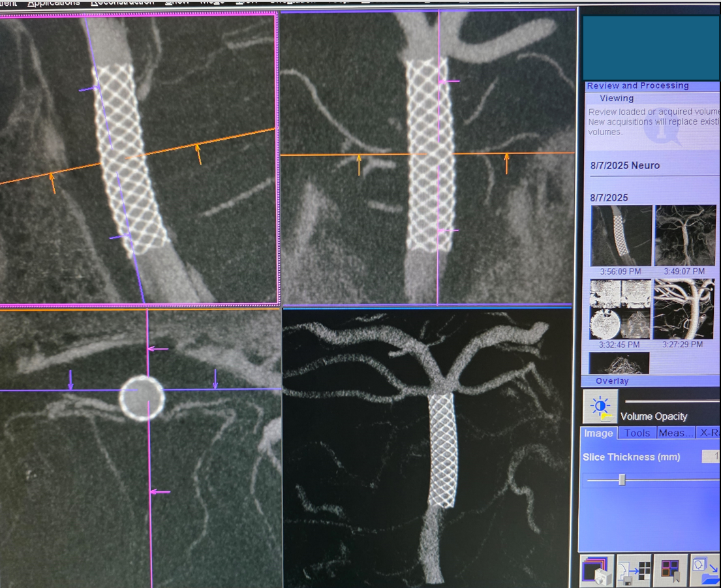Click the snapshot capture camera icon
This screenshot has height=588, width=721.
click(x=596, y=572)
